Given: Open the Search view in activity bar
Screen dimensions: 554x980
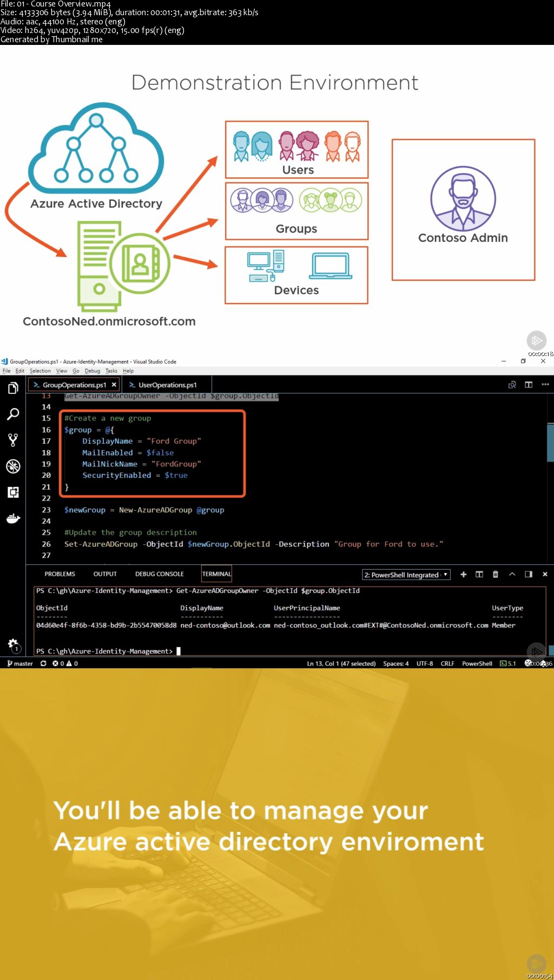Looking at the screenshot, I should click(13, 415).
